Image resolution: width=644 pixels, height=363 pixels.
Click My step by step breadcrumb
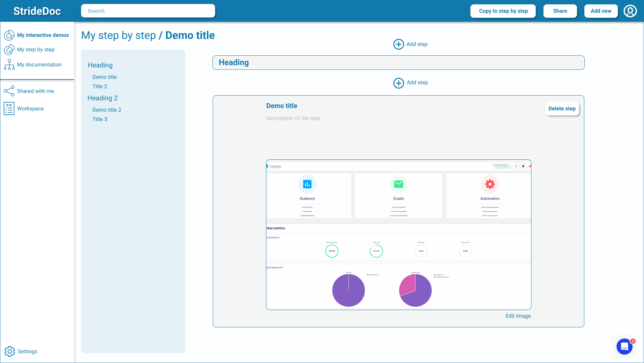click(x=118, y=36)
